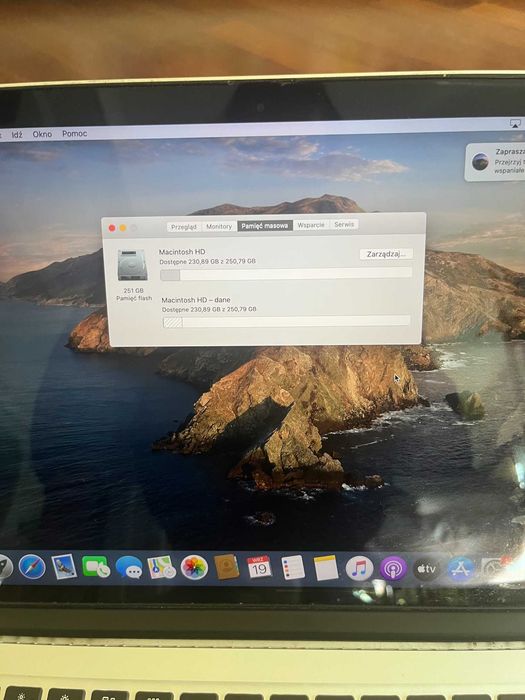Click the 251 GB capacity label
Viewport: 525px width, 700px height.
[x=133, y=290]
